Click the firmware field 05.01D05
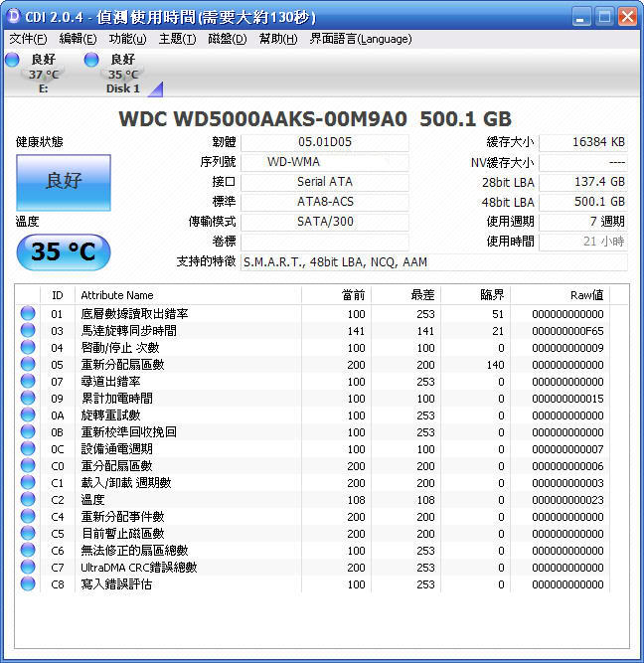This screenshot has height=663, width=644. 325,142
